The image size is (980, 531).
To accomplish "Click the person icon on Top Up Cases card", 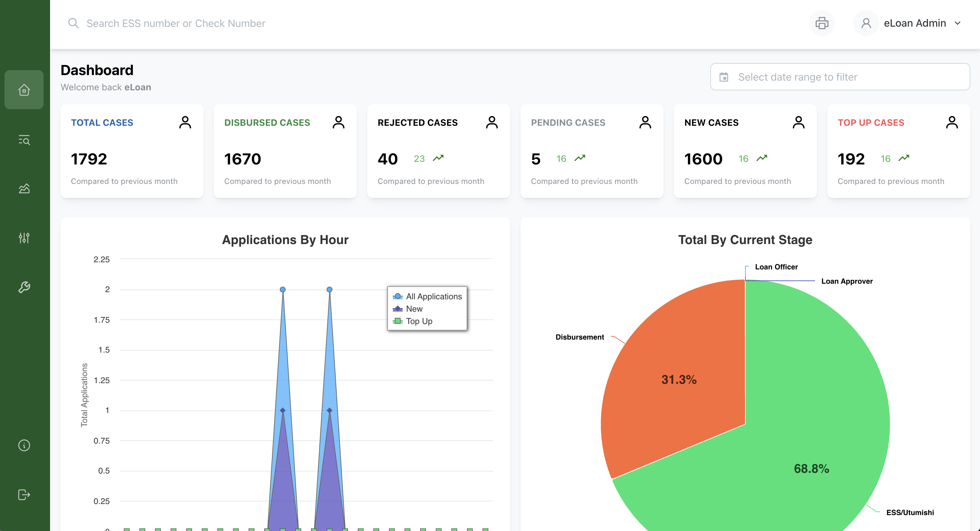I will [952, 123].
